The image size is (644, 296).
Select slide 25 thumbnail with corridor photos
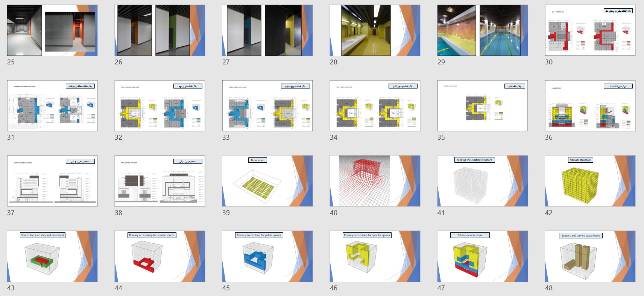(x=52, y=31)
